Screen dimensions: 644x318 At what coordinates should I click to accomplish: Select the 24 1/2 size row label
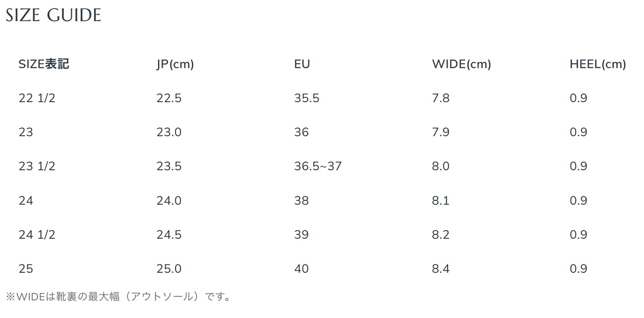[37, 235]
